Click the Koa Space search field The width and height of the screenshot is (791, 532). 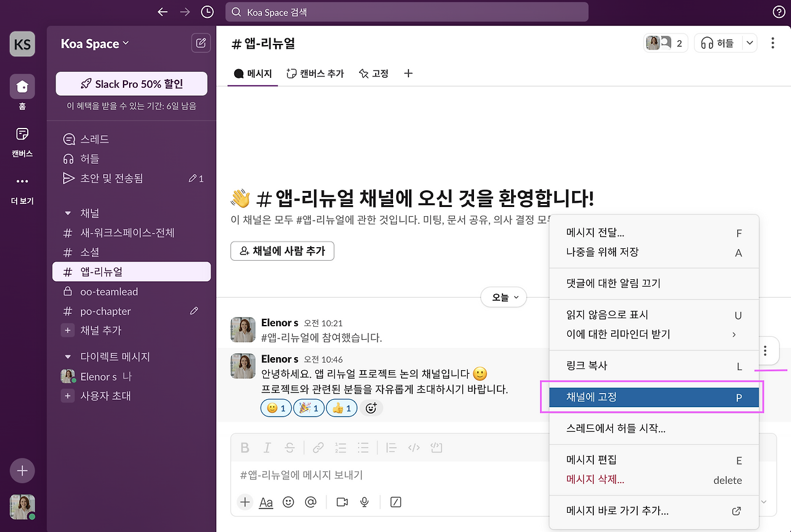pos(407,12)
